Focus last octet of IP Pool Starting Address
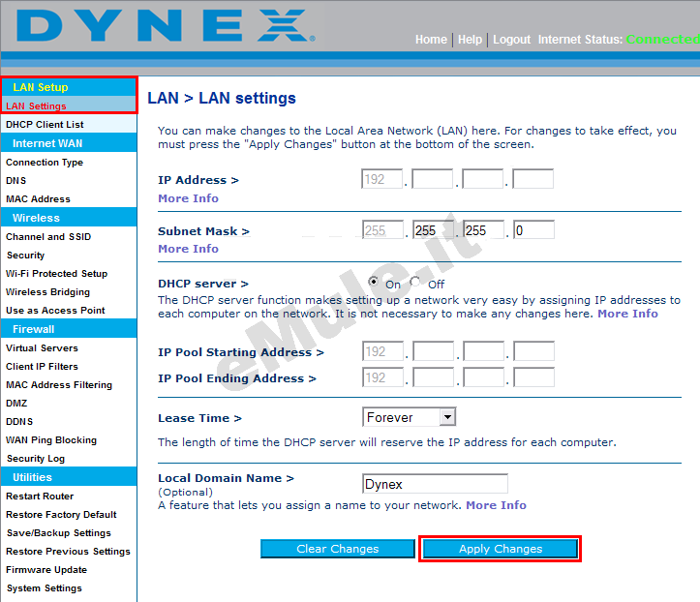The height and width of the screenshot is (602, 700). click(533, 351)
